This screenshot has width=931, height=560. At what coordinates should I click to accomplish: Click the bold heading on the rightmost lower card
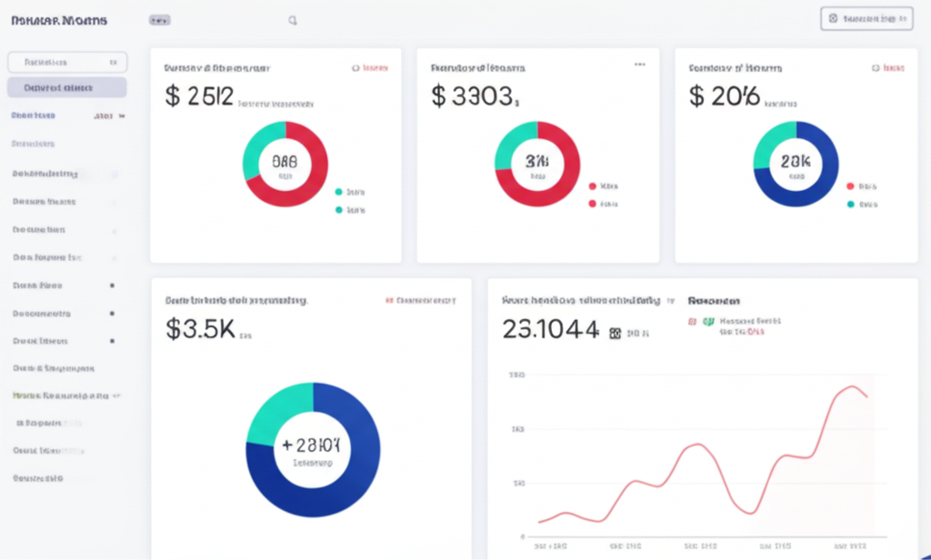pyautogui.click(x=713, y=300)
